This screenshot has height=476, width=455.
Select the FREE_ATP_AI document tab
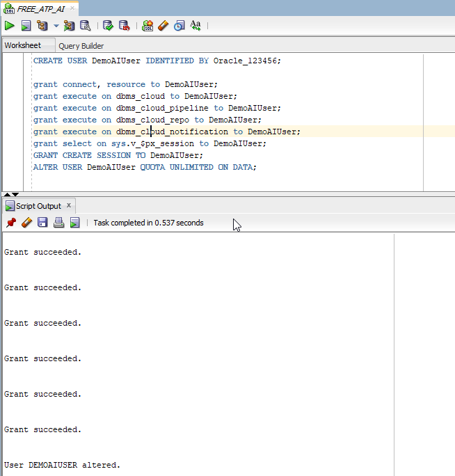[40, 9]
